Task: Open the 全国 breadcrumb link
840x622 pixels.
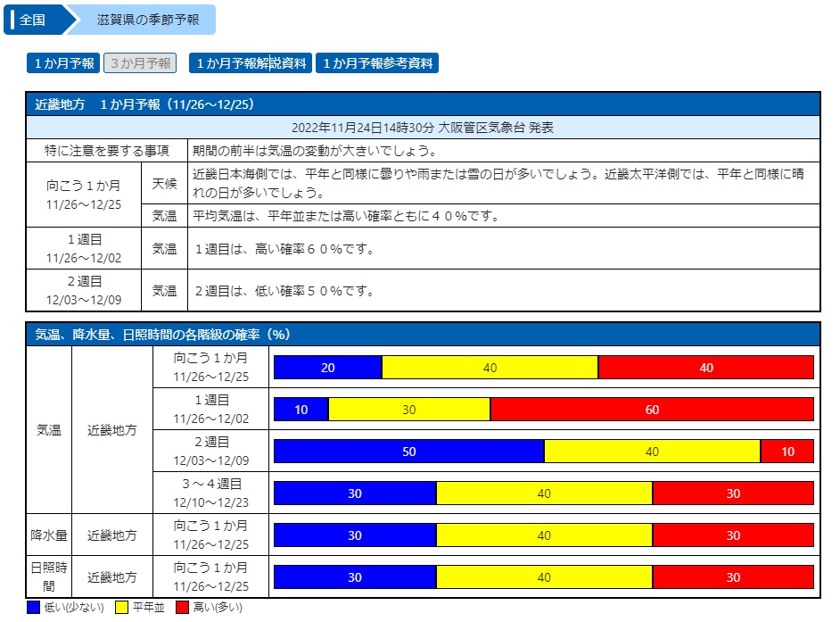Action: 36,20
